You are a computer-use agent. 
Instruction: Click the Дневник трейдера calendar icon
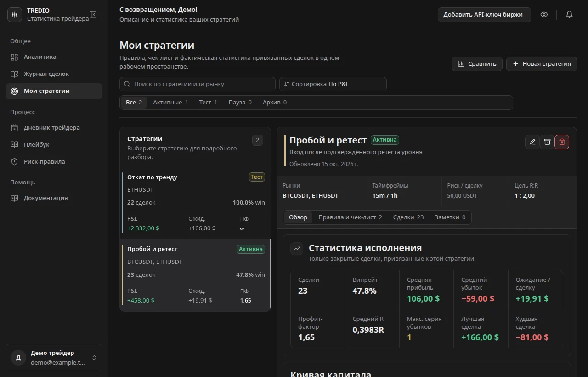pos(15,128)
